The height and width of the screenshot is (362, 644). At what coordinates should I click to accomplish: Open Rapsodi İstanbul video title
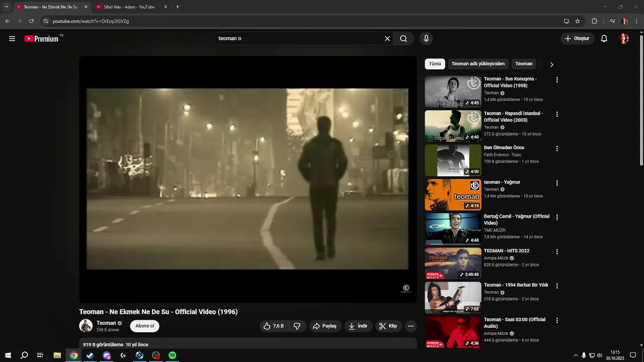pos(513,117)
